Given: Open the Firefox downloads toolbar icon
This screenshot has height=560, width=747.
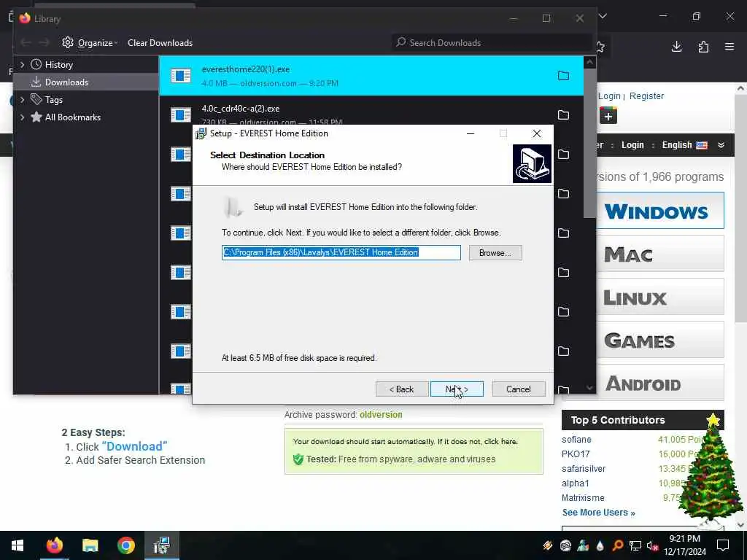Looking at the screenshot, I should [x=676, y=47].
